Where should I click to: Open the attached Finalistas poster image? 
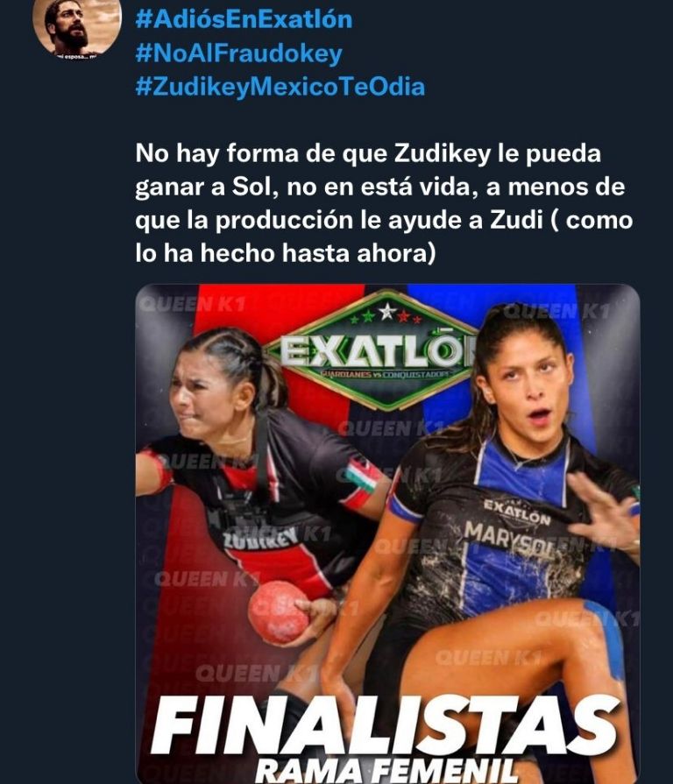coord(387,533)
